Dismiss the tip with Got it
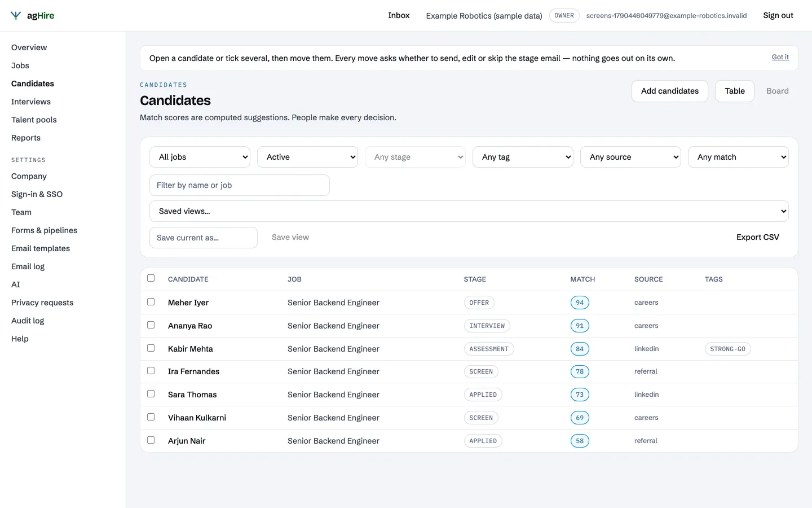Image resolution: width=812 pixels, height=508 pixels. pyautogui.click(x=780, y=57)
